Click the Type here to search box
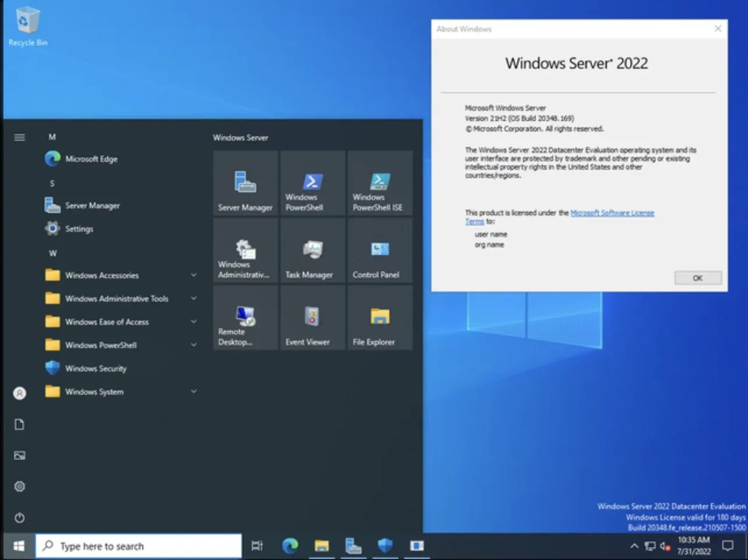 point(139,546)
